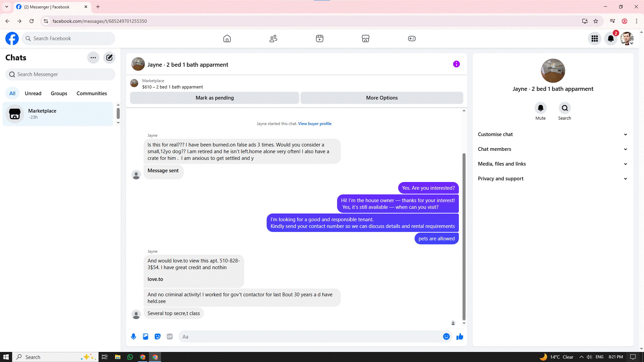Open Facebook notifications bell

click(611, 39)
